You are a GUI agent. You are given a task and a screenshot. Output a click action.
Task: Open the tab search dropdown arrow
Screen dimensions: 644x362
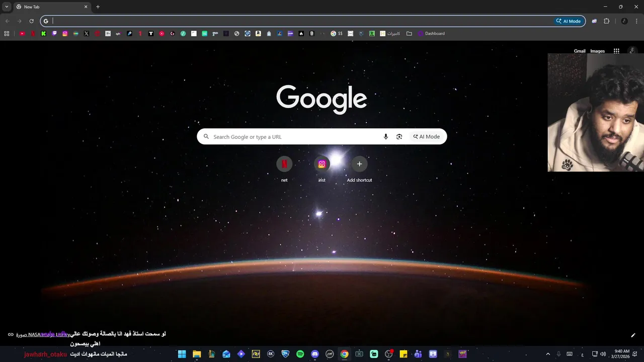[7, 7]
